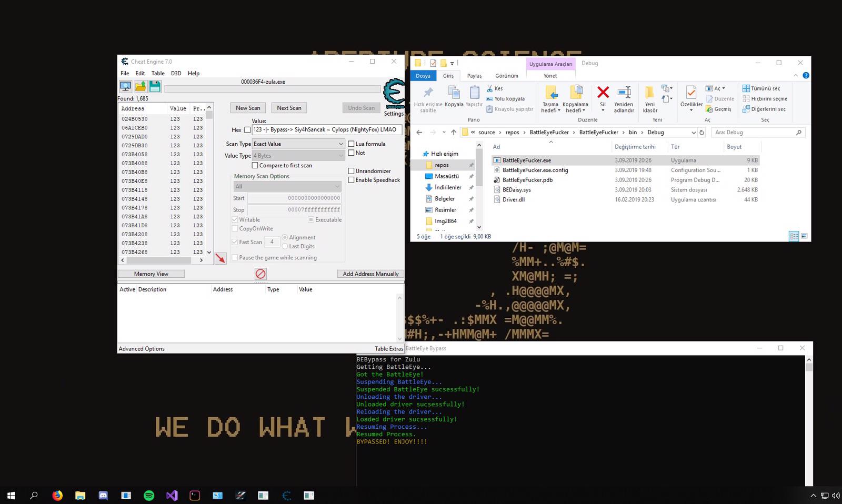Open the File menu in Cheat Engine
842x504 pixels.
click(x=125, y=73)
